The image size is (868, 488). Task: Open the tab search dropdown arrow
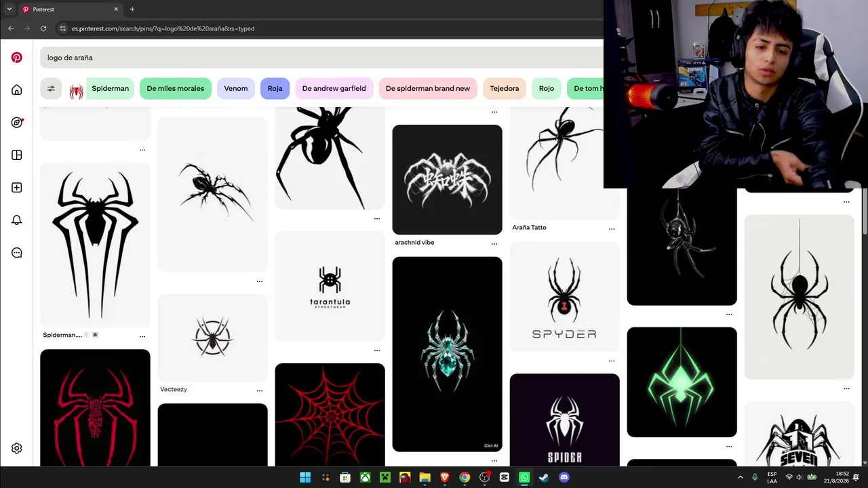coord(9,9)
